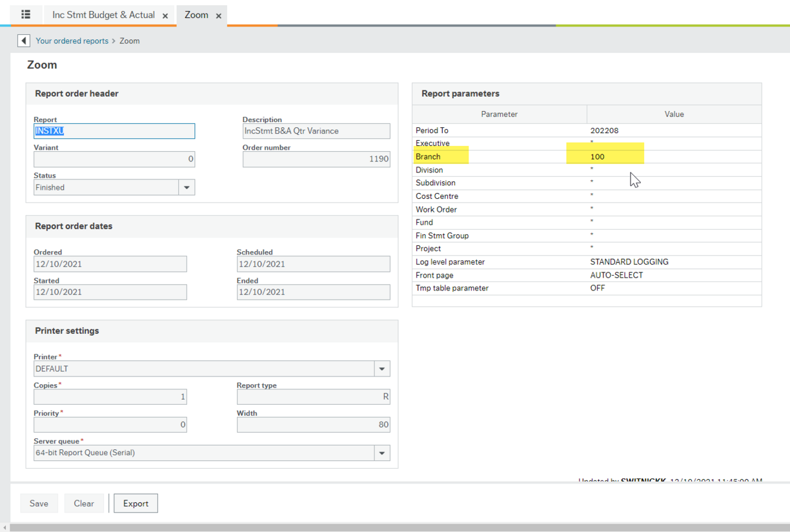Click the Save button

coord(39,503)
